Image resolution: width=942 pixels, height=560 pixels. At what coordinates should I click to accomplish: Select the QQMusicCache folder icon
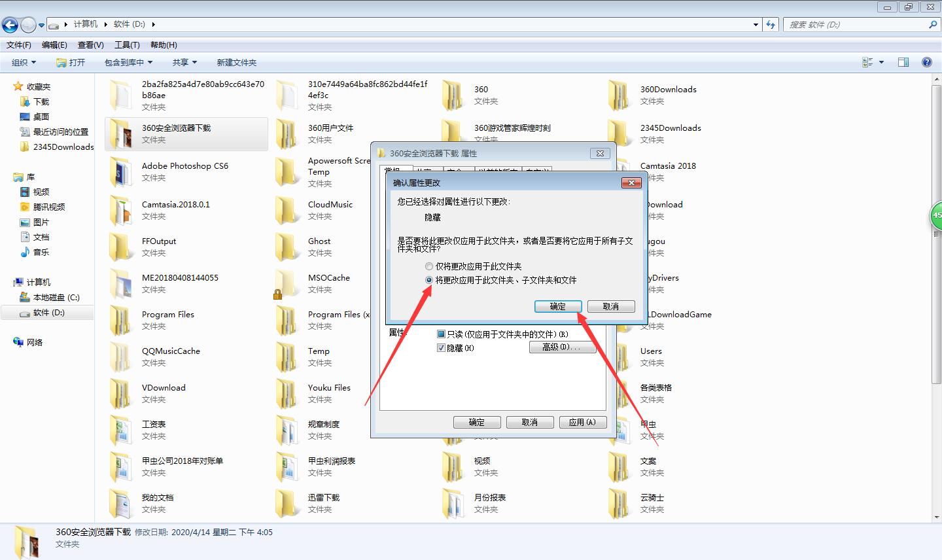(120, 357)
